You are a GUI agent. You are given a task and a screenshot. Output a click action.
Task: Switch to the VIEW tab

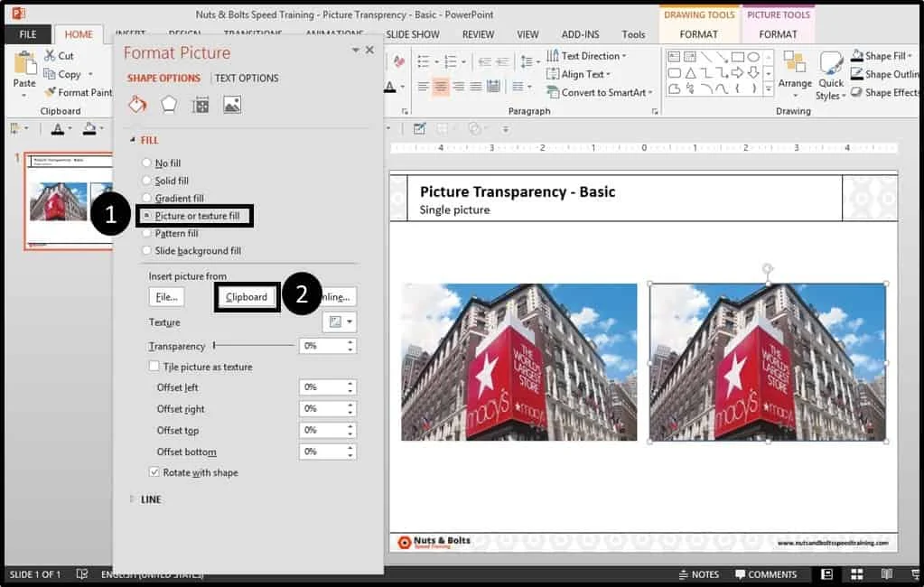[x=527, y=34]
